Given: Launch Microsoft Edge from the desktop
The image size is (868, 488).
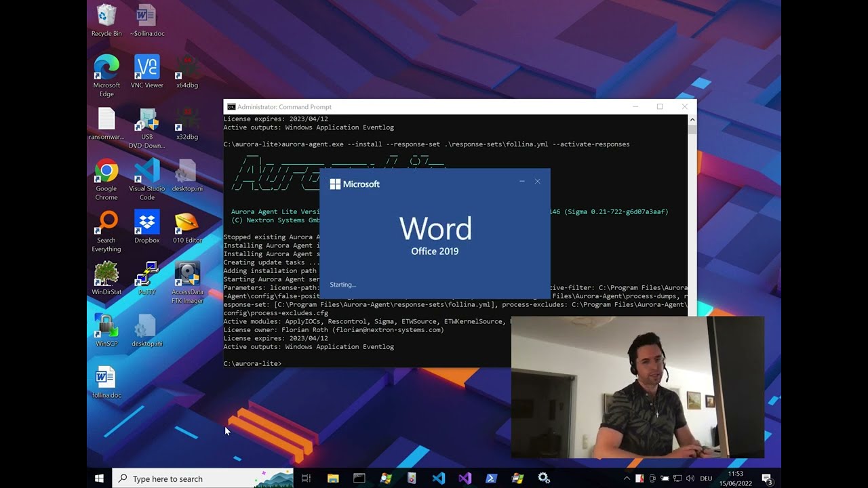Looking at the screenshot, I should (106, 76).
